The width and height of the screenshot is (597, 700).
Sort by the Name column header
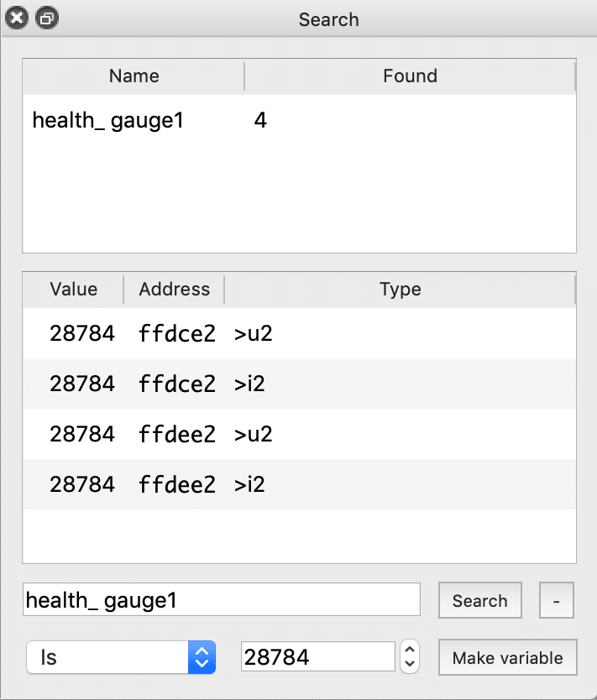pyautogui.click(x=134, y=76)
